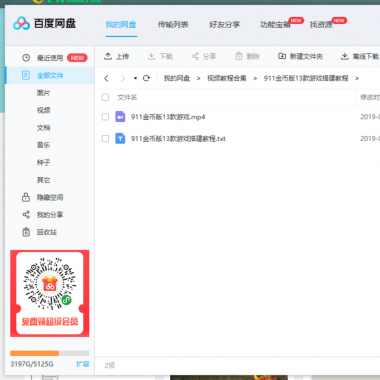Filter files by 其它
This screenshot has width=380, height=380.
pos(43,180)
